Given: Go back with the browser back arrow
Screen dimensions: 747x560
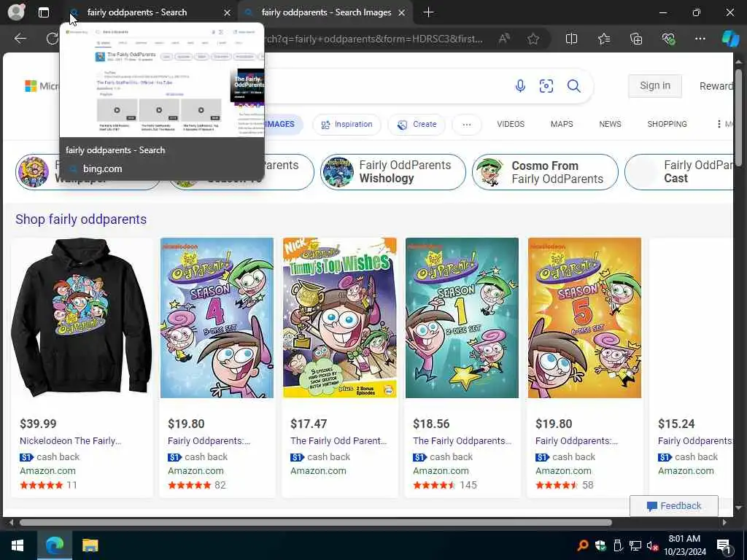Looking at the screenshot, I should click(x=20, y=39).
